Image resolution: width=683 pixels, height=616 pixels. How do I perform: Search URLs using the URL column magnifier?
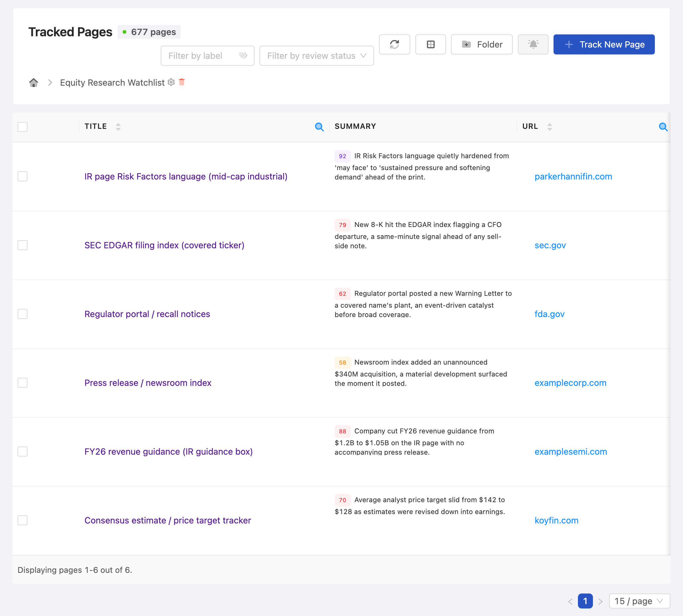tap(663, 127)
